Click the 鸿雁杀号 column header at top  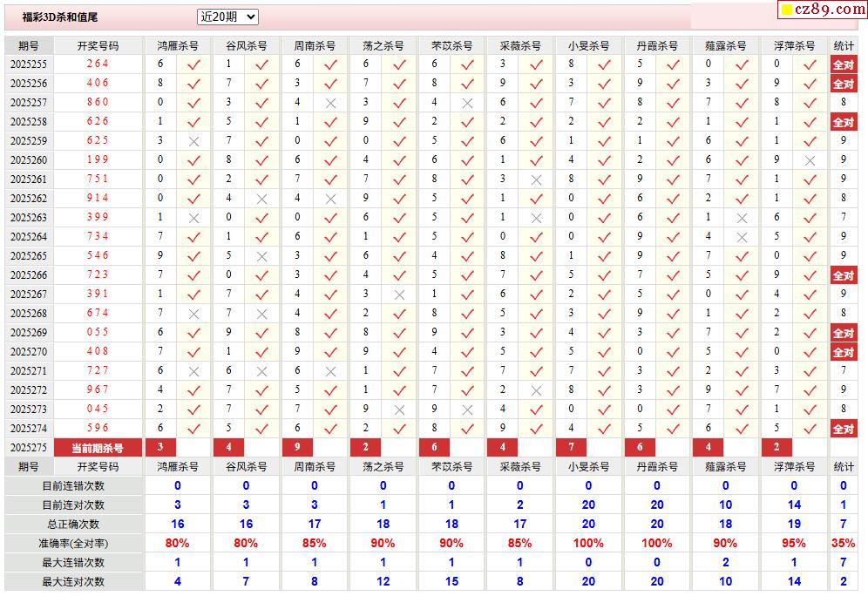tap(177, 45)
